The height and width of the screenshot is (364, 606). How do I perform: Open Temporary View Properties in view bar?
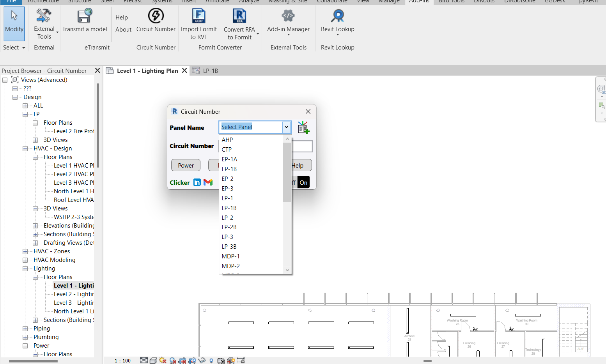(x=221, y=360)
